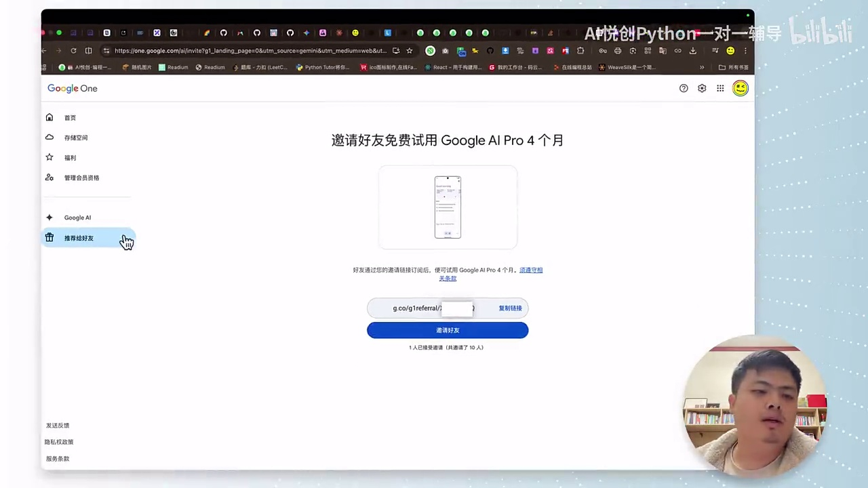Open the browser three-dot menu
Screen dimensions: 868x488
pyautogui.click(x=745, y=51)
